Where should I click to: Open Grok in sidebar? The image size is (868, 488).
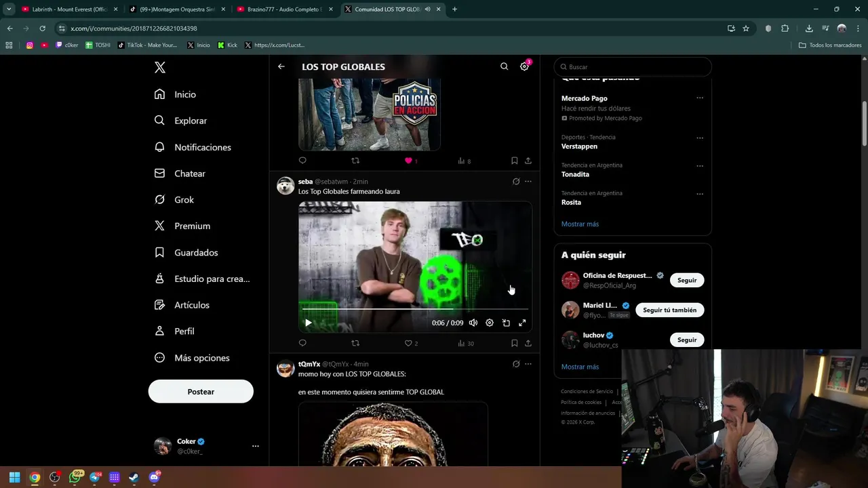click(x=174, y=200)
